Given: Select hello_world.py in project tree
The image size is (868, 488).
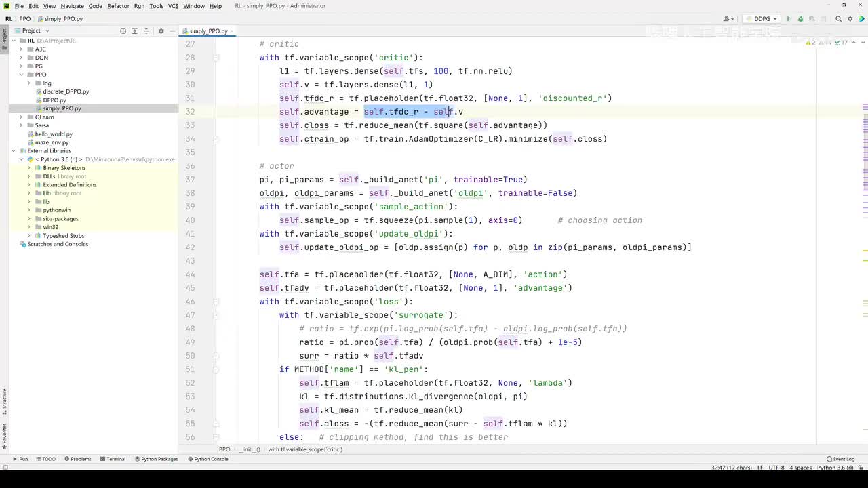Looking at the screenshot, I should tap(54, 134).
